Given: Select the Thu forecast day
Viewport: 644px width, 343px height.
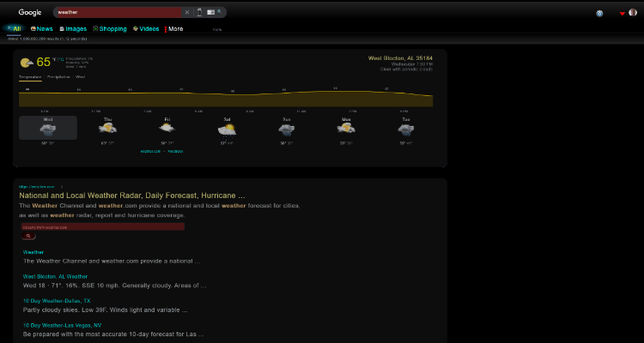Looking at the screenshot, I should 107,131.
